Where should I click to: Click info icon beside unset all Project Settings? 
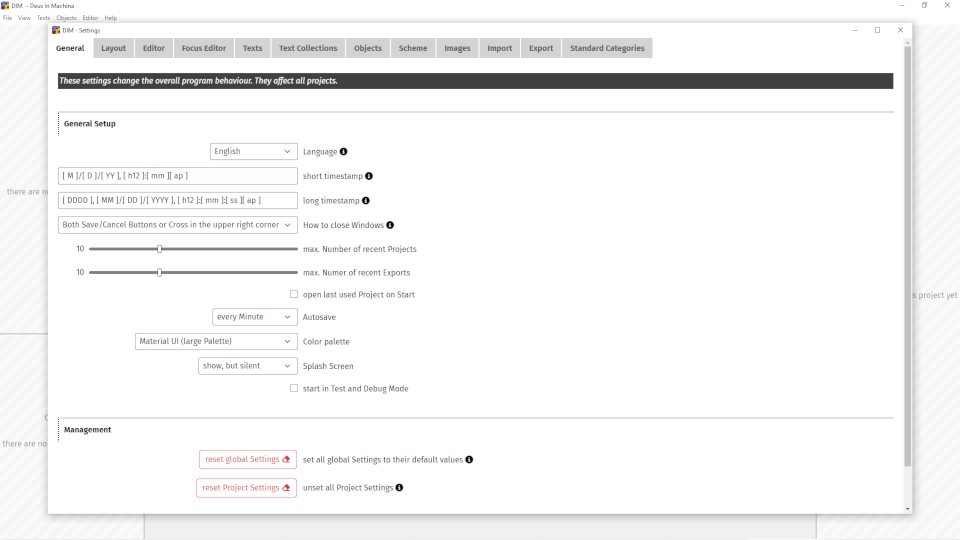[x=399, y=488]
